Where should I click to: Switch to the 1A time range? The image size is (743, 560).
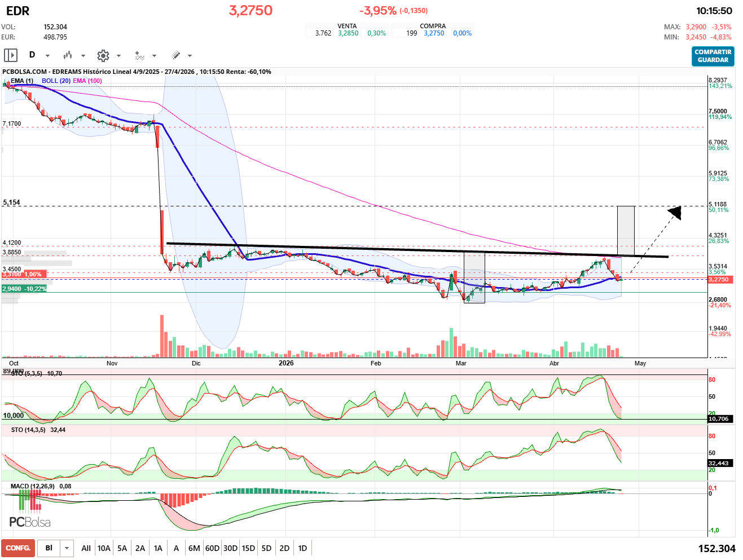pyautogui.click(x=158, y=548)
